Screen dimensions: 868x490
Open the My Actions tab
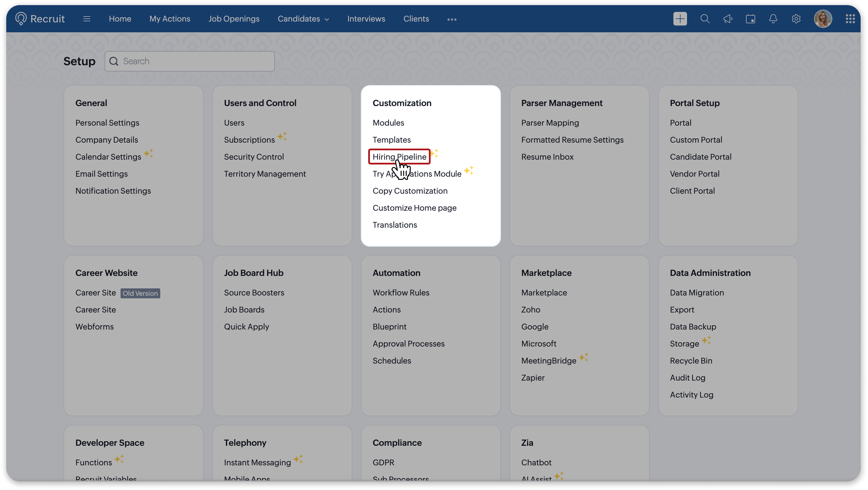point(170,19)
